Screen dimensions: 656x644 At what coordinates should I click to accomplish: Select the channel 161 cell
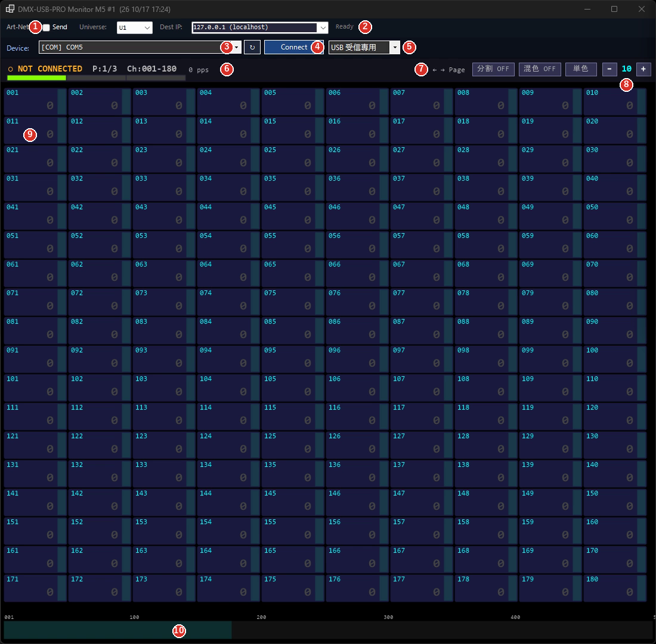[35, 559]
